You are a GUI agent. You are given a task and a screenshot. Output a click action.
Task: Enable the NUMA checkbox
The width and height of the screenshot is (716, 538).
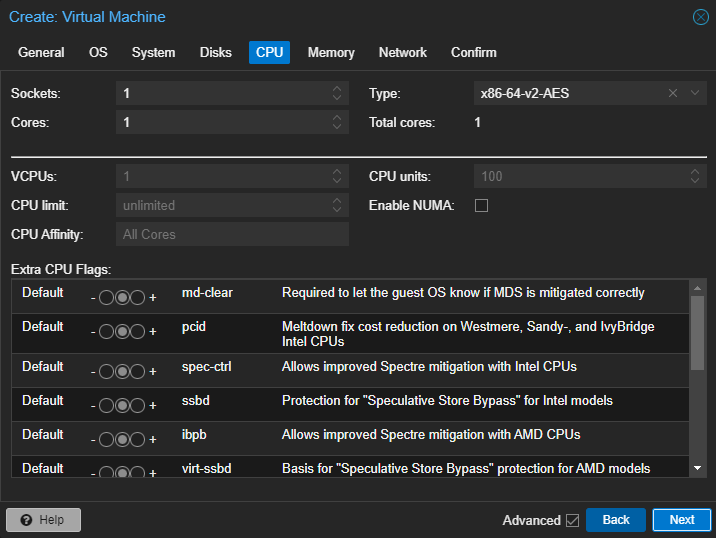click(481, 205)
